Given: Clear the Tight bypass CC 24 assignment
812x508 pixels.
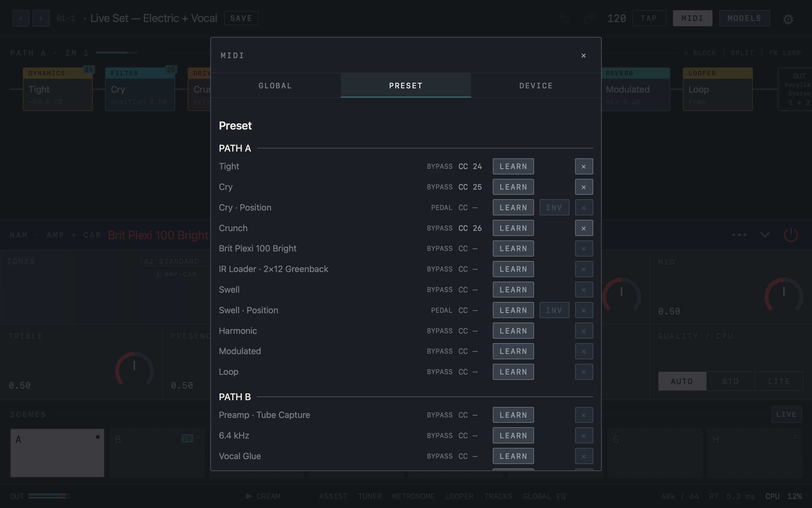Looking at the screenshot, I should [x=584, y=166].
